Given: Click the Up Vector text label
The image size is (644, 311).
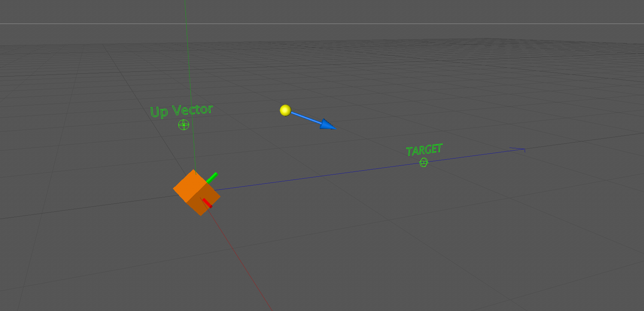Looking at the screenshot, I should pos(181,111).
